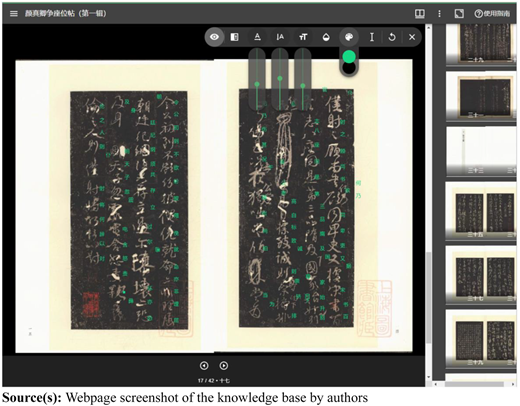Image resolution: width=520 pixels, height=406 pixels.
Task: Toggle transcription visibility with the eye icon
Action: point(214,37)
